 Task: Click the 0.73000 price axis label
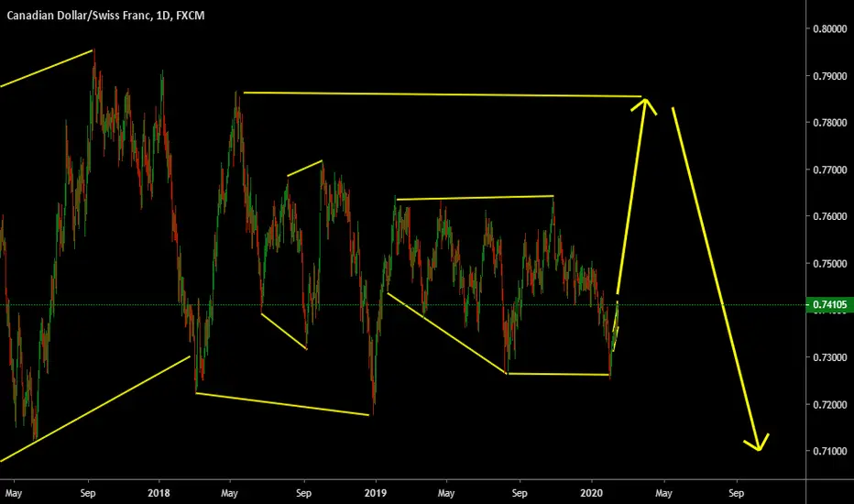tap(830, 357)
